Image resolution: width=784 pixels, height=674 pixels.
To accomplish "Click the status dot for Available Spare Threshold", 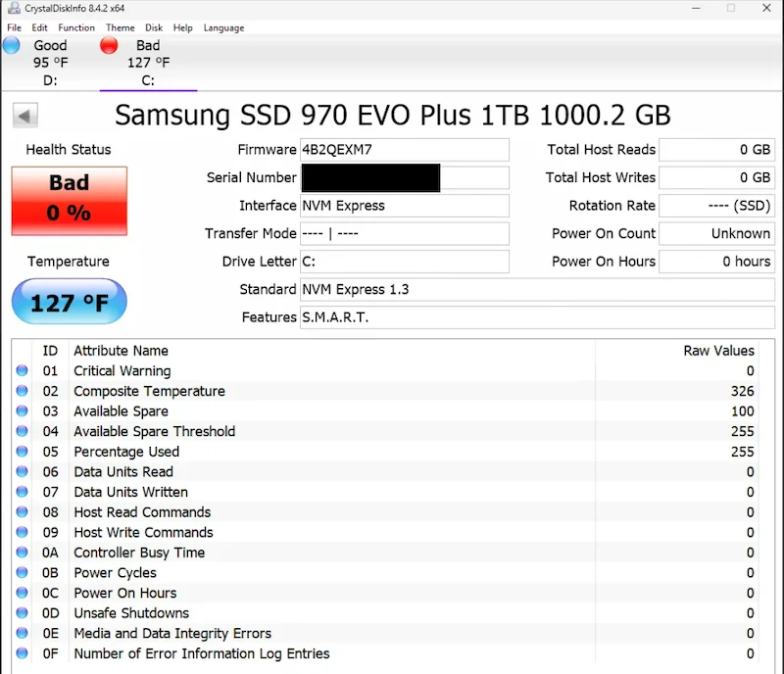I will (22, 431).
